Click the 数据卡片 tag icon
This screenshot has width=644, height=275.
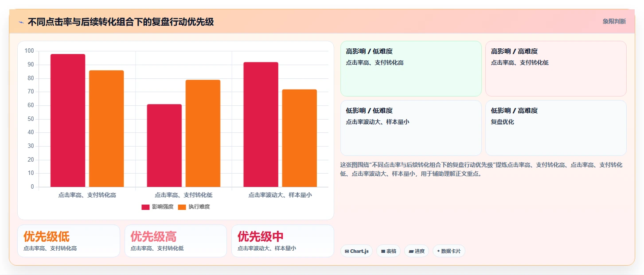pos(438,251)
